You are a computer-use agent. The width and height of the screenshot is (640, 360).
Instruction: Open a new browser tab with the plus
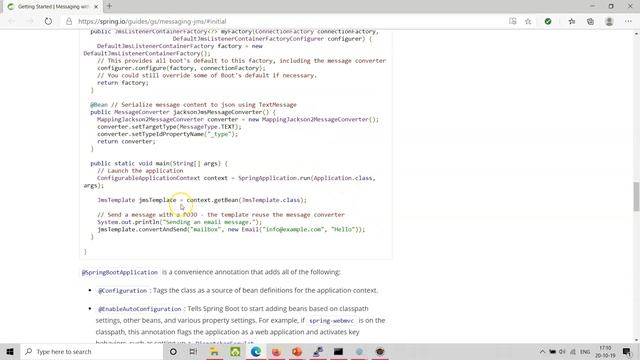[109, 6]
